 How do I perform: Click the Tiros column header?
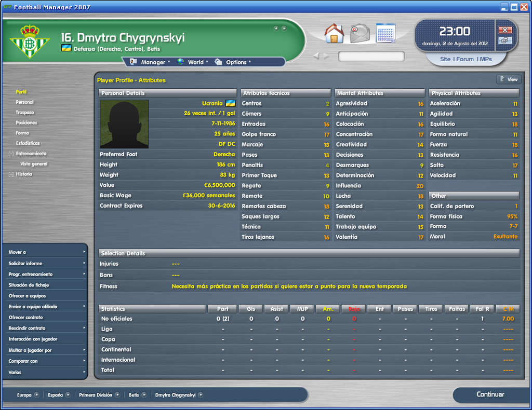pos(431,309)
